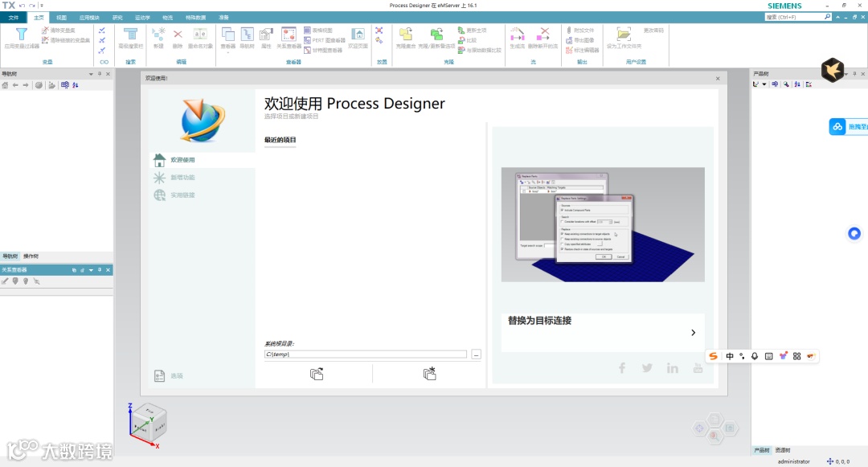Click the home icon in 导航树 toolbar

click(5, 85)
